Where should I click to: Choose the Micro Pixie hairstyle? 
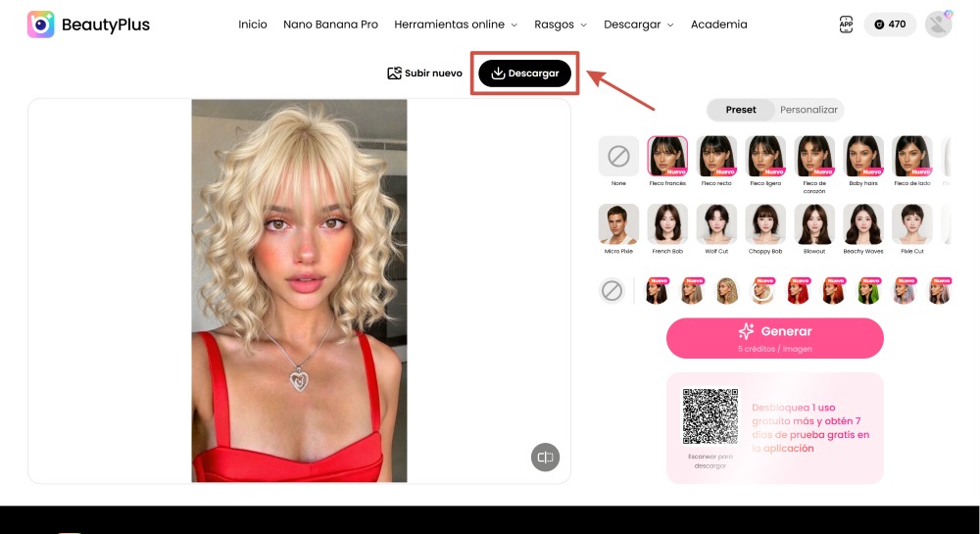(x=618, y=223)
